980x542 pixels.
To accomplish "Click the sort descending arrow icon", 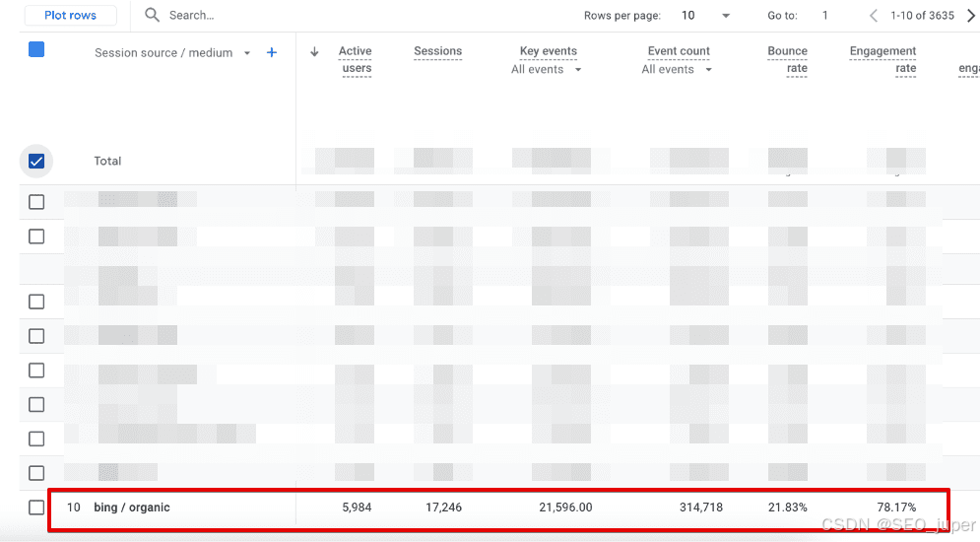I will pos(314,52).
